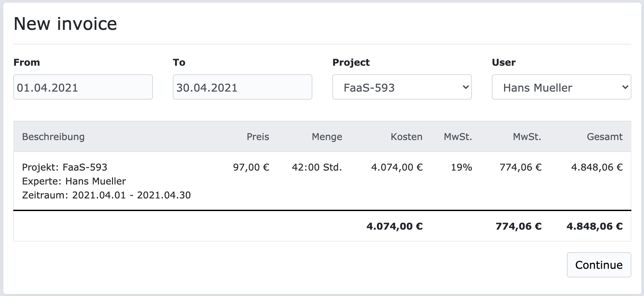The height and width of the screenshot is (296, 644).
Task: Expand the User selector chevron
Action: [625, 87]
